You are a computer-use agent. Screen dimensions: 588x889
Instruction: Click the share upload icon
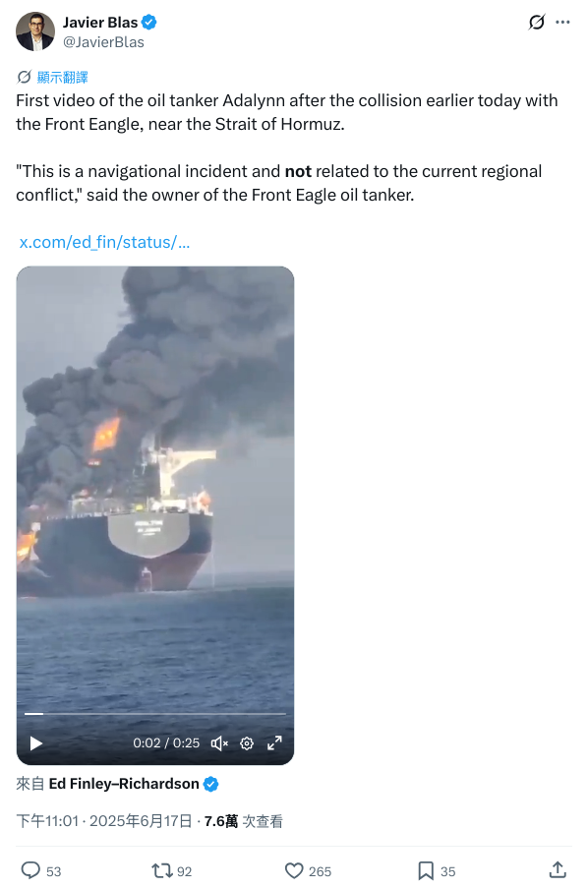pyautogui.click(x=558, y=869)
